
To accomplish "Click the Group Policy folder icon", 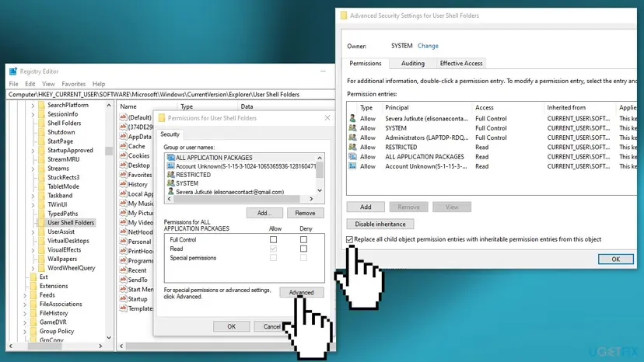I will click(x=33, y=331).
